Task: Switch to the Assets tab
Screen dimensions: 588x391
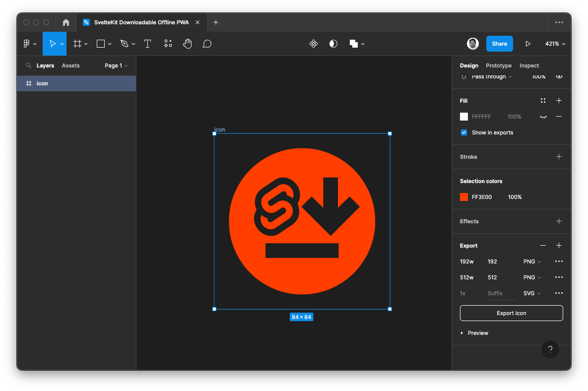Action: tap(70, 65)
